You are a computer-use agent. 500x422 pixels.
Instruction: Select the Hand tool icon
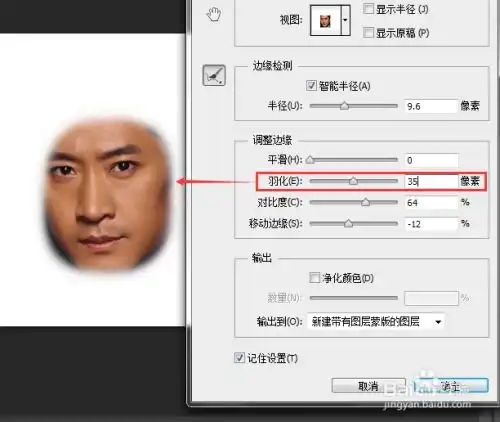(214, 15)
